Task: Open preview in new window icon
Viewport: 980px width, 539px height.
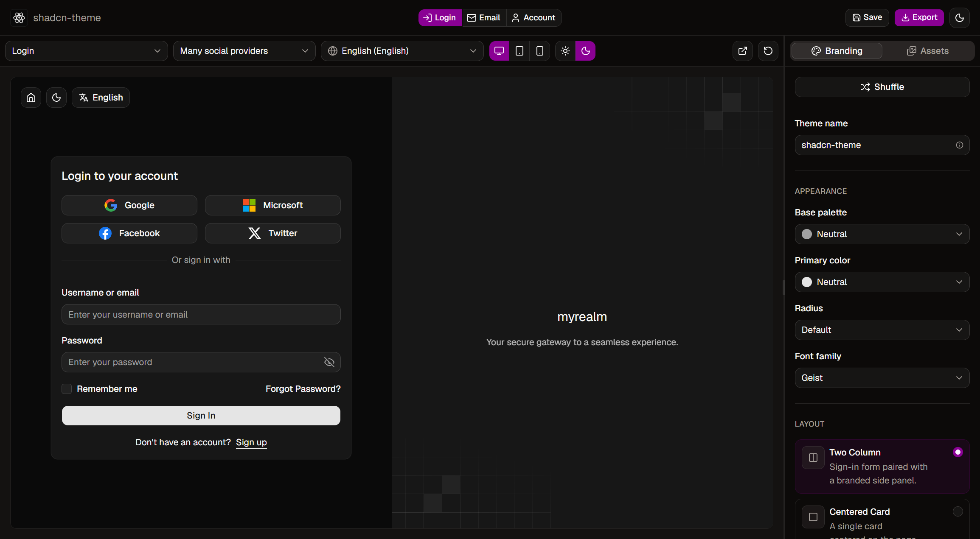Action: tap(743, 51)
